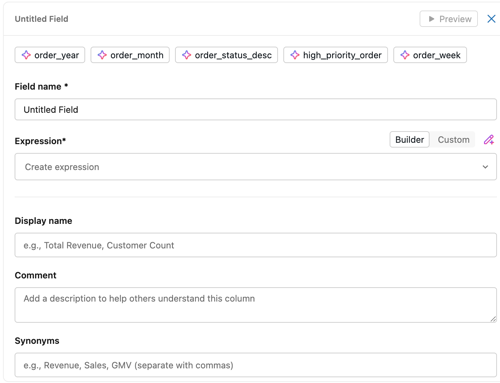Click the sparkle icon on order_week chip
This screenshot has height=383, width=500.
click(x=405, y=55)
